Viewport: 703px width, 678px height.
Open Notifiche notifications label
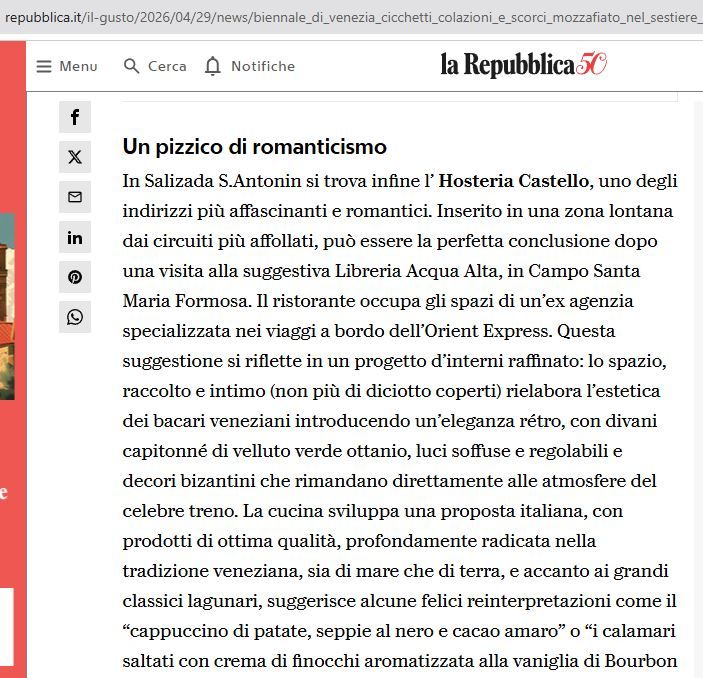coord(263,66)
